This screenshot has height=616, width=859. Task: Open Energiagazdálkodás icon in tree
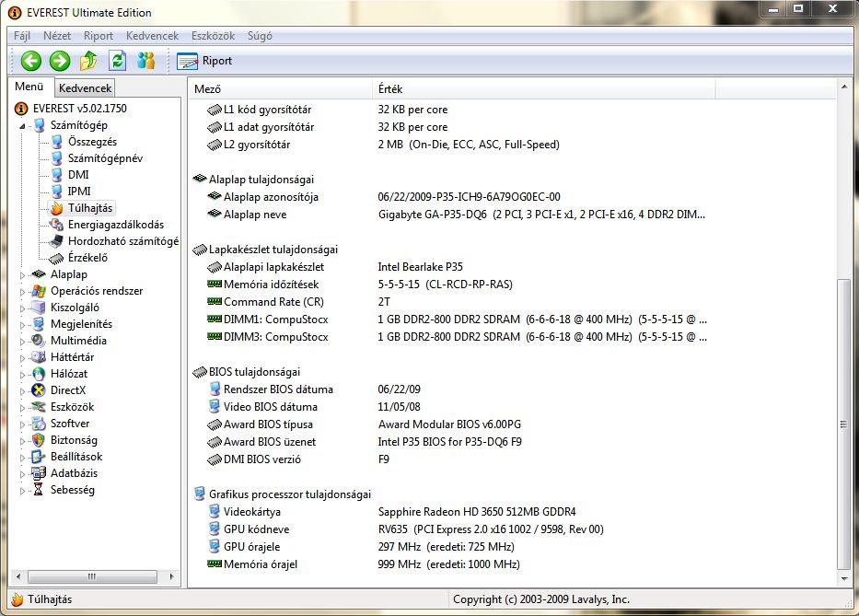56,225
